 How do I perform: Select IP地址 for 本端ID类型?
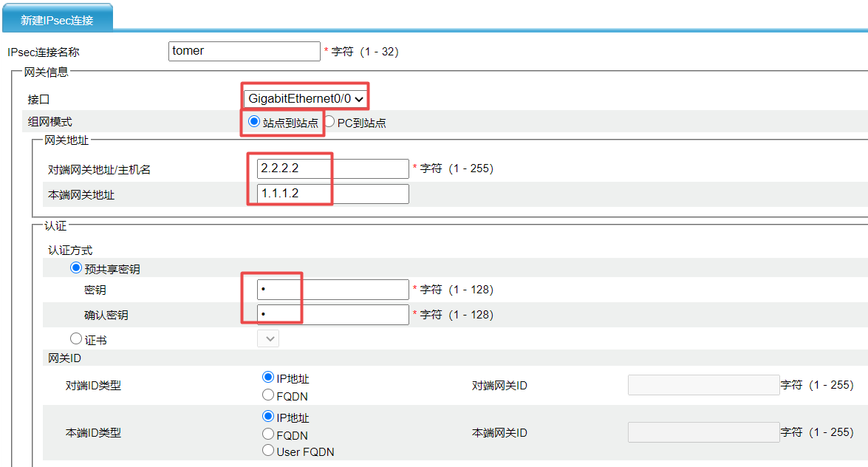pos(268,417)
